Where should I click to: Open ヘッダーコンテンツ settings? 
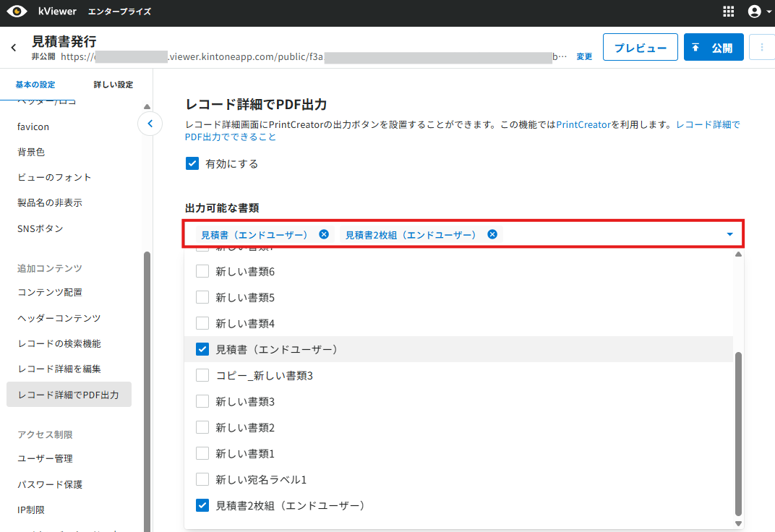[x=59, y=318]
